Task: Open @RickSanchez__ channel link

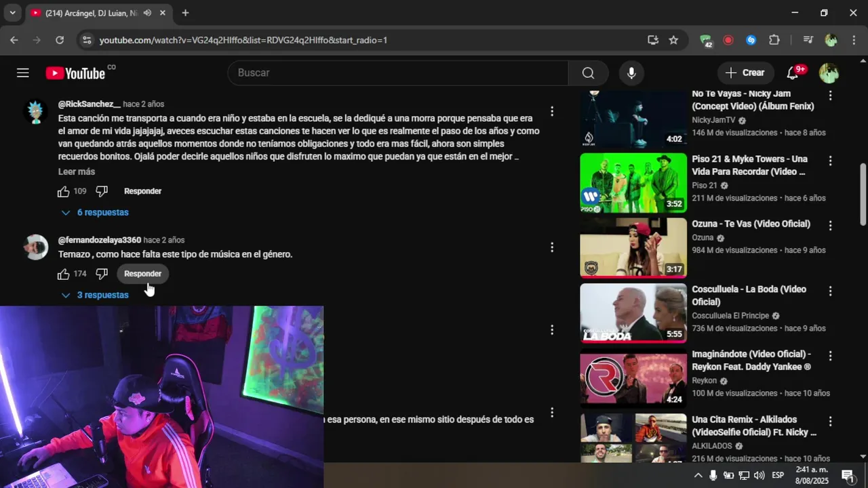Action: point(90,104)
